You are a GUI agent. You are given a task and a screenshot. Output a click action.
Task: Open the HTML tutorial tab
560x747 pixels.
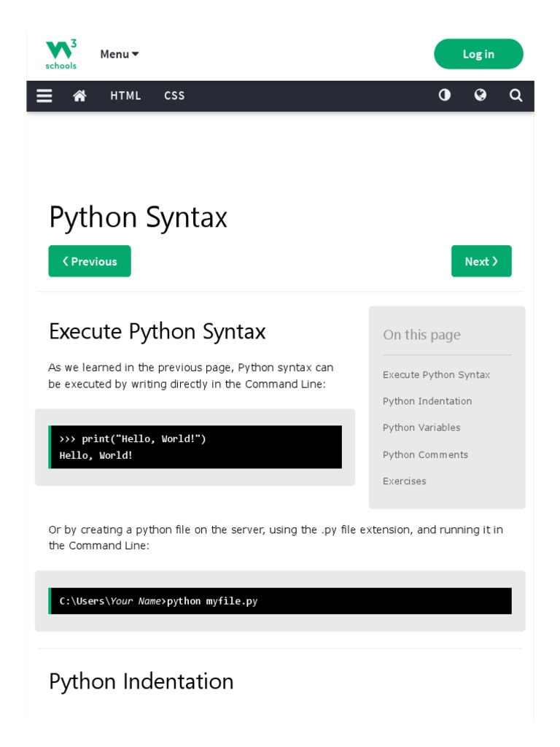point(125,96)
